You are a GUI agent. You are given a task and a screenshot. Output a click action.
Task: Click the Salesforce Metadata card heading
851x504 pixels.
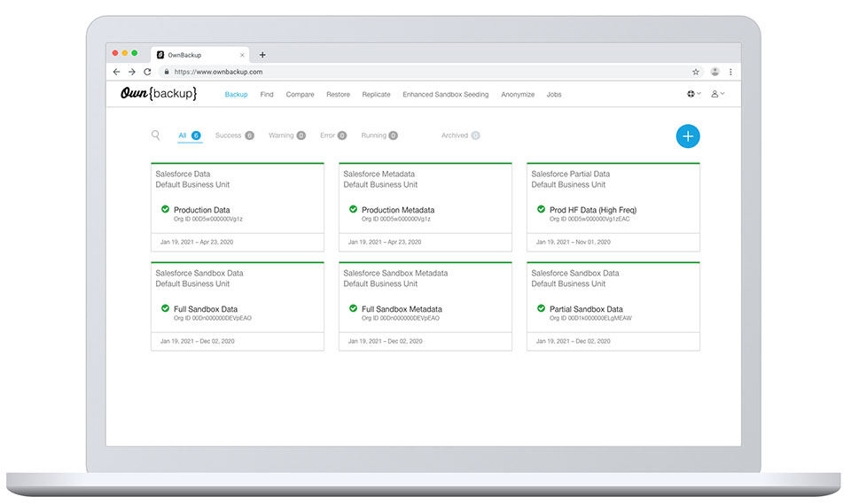(x=379, y=174)
